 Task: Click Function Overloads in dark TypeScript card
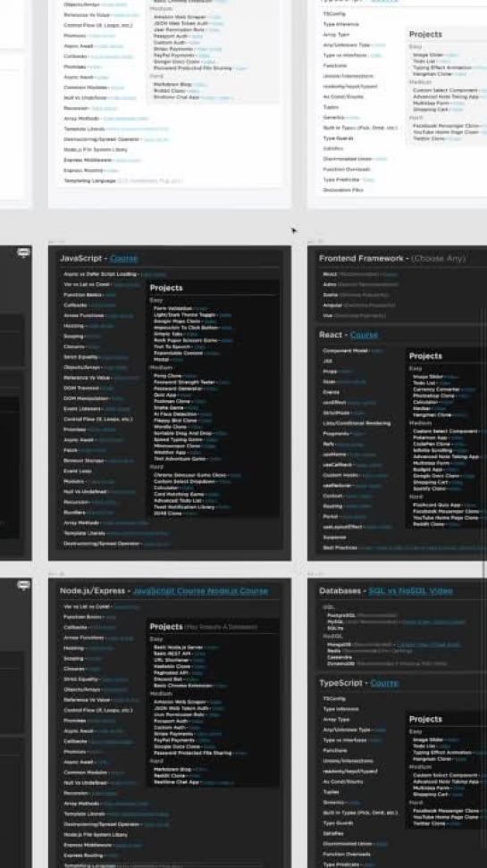click(x=347, y=855)
